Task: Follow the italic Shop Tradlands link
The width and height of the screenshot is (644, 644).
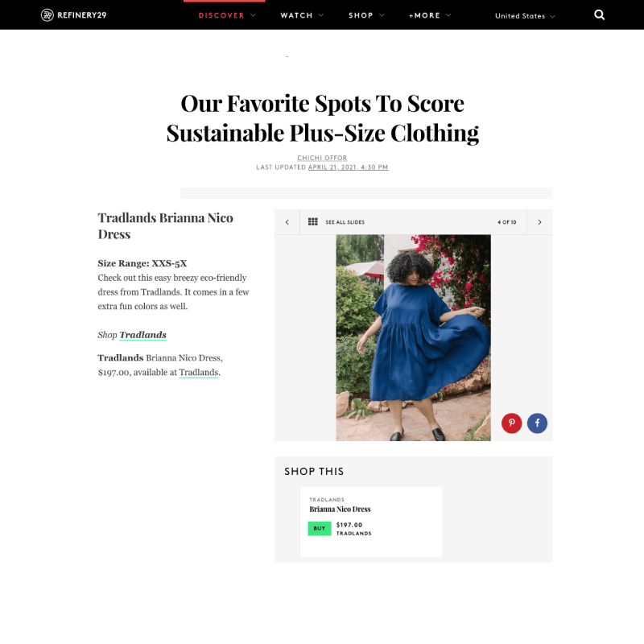Action: [142, 335]
